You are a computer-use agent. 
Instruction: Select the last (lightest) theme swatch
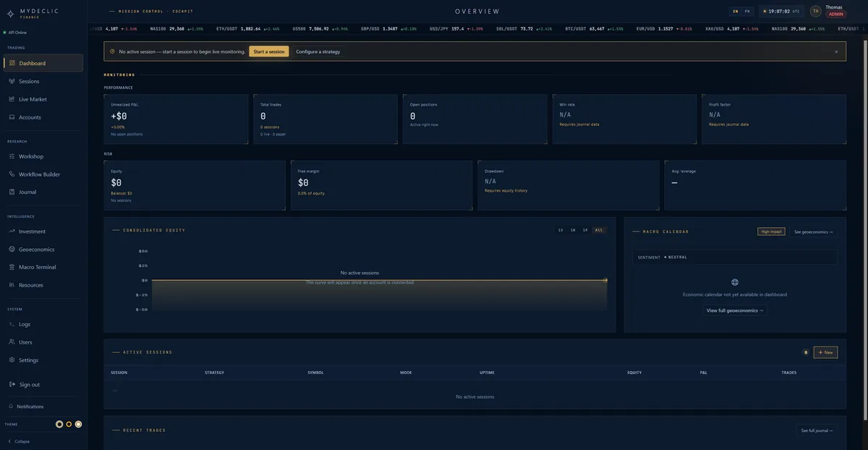[x=78, y=424]
